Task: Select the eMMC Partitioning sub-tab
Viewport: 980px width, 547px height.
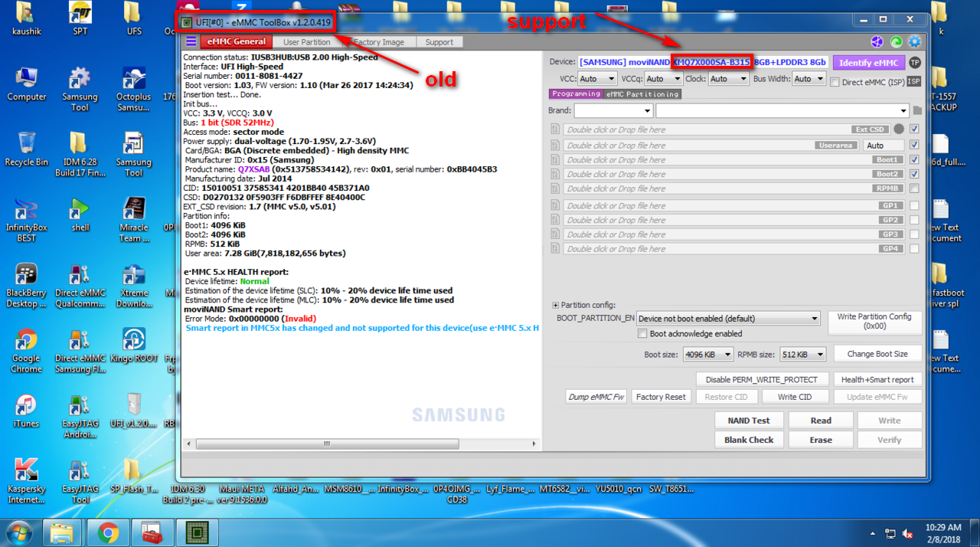Action: (x=642, y=94)
